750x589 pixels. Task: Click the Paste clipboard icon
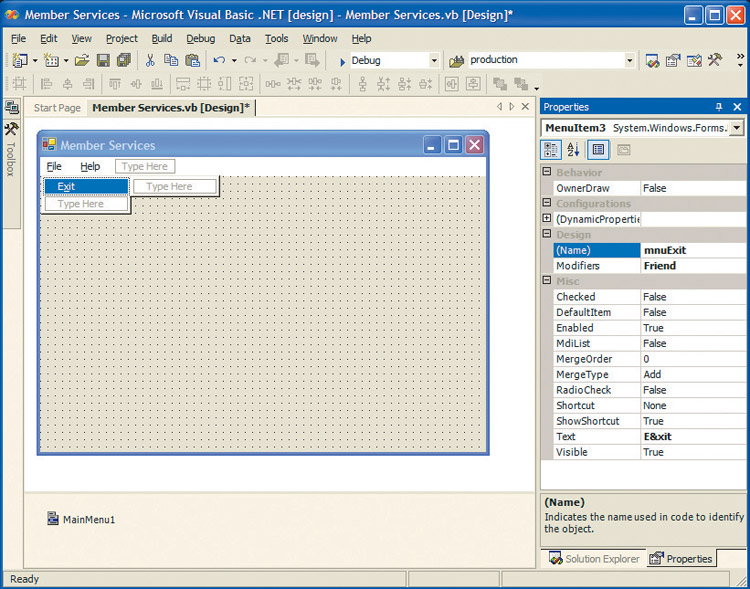pyautogui.click(x=192, y=60)
